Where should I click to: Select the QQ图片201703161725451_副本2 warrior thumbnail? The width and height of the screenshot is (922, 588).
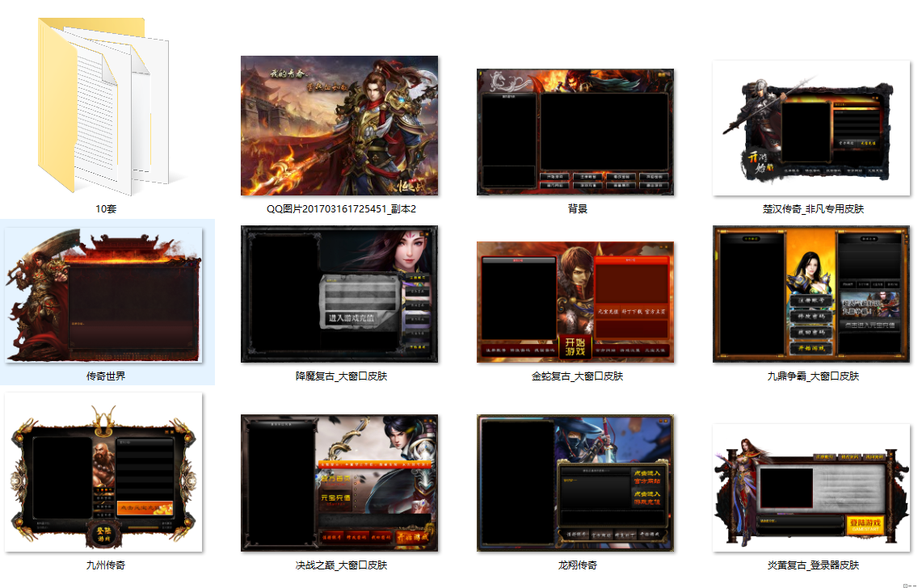[x=339, y=126]
